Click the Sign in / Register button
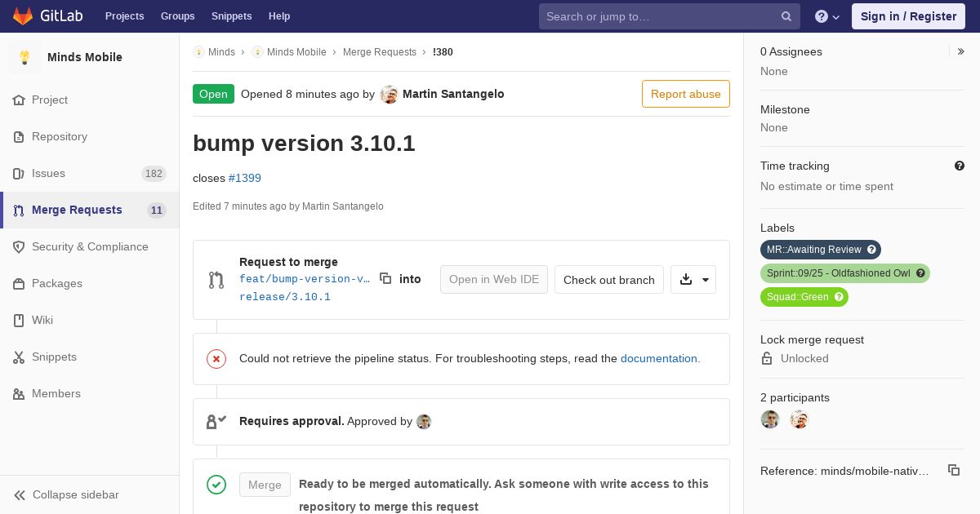Image resolution: width=980 pixels, height=514 pixels. point(908,16)
